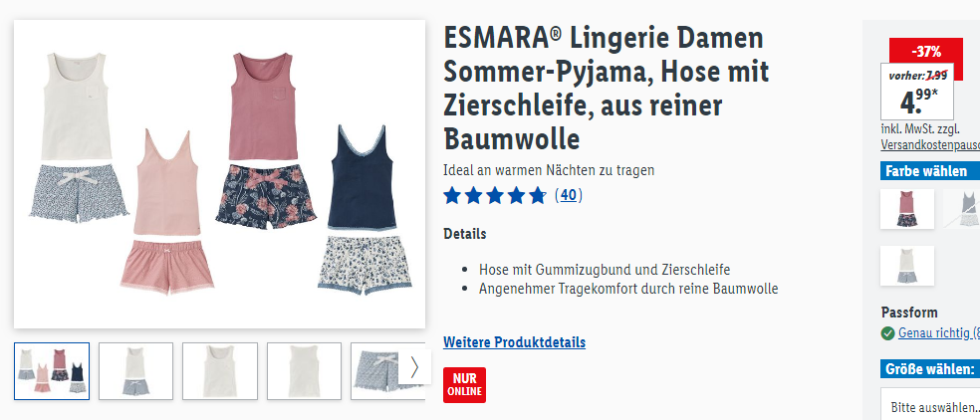Open Genau richtig fit rating link

pyautogui.click(x=939, y=333)
